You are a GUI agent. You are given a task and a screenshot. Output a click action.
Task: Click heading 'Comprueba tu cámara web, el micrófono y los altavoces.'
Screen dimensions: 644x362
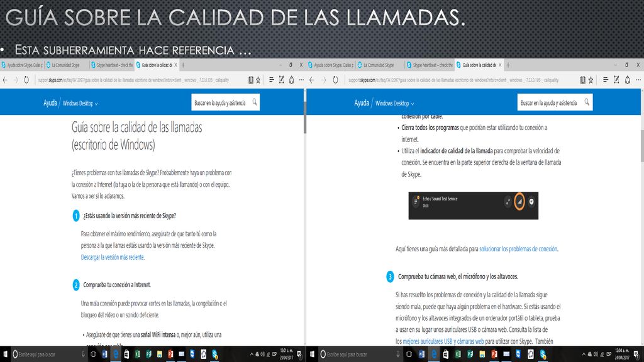(x=458, y=277)
